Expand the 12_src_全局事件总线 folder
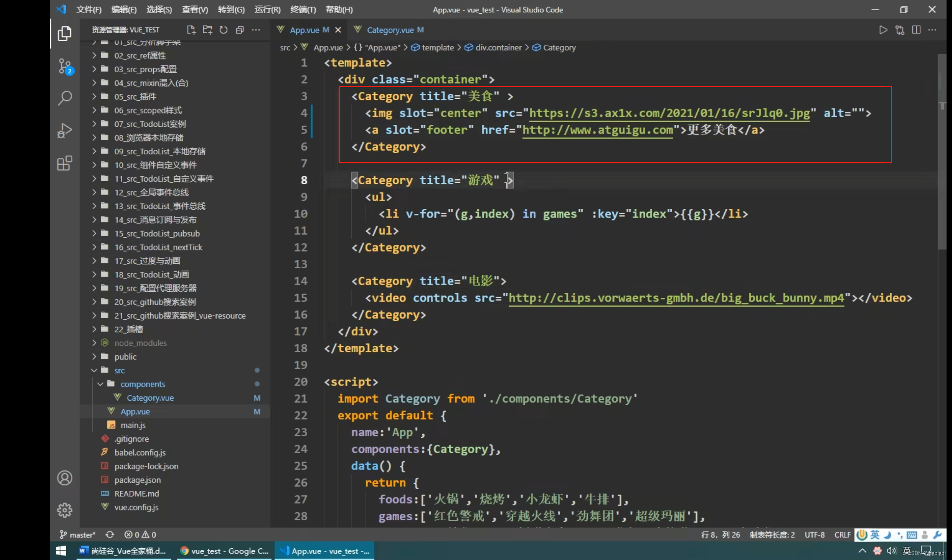 (175, 192)
